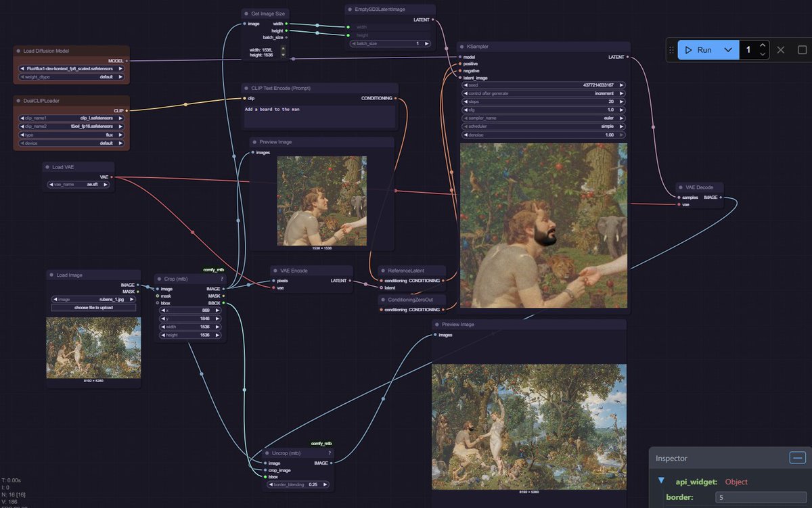The image size is (812, 508).
Task: Collapse the VAE Decode node via its title dot
Action: coord(681,187)
